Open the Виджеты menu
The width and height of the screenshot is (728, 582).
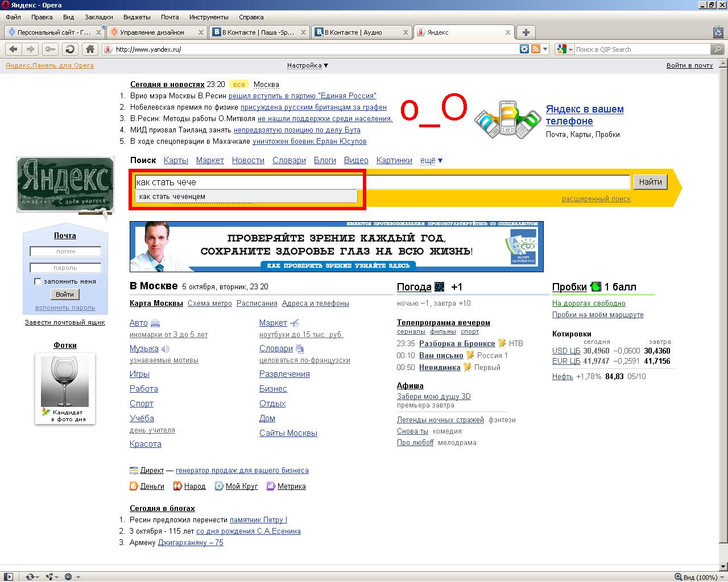coord(136,17)
